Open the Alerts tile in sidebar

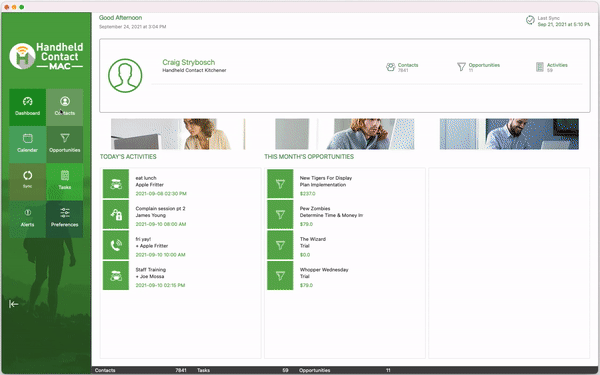(28, 219)
